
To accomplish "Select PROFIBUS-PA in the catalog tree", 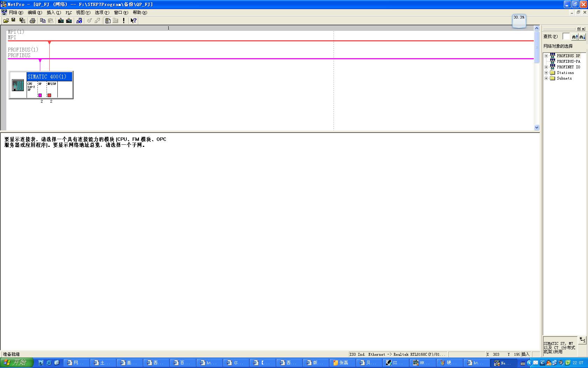I will click(x=568, y=61).
